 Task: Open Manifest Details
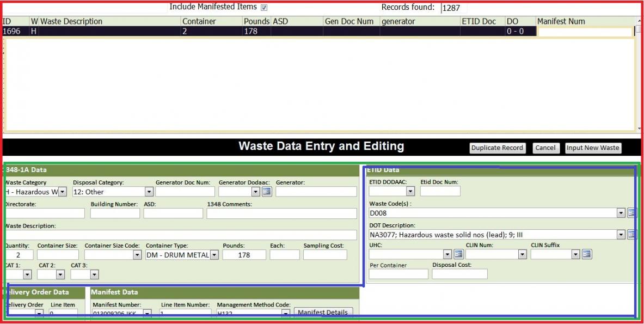pyautogui.click(x=323, y=313)
